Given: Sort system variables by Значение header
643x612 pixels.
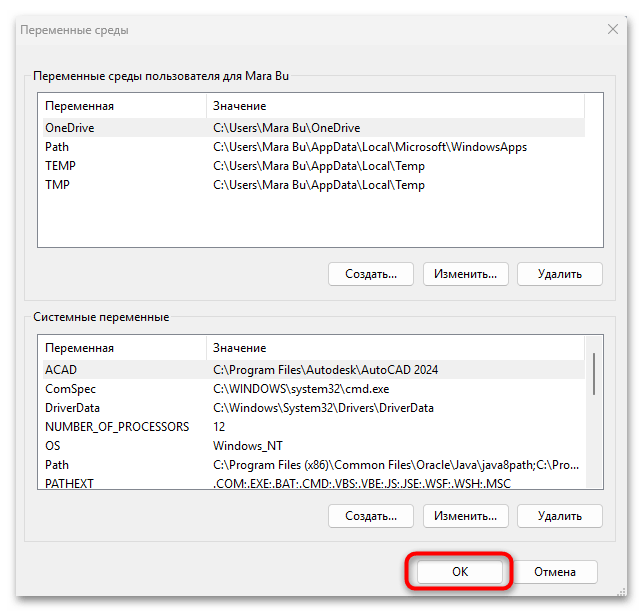Looking at the screenshot, I should [395, 348].
